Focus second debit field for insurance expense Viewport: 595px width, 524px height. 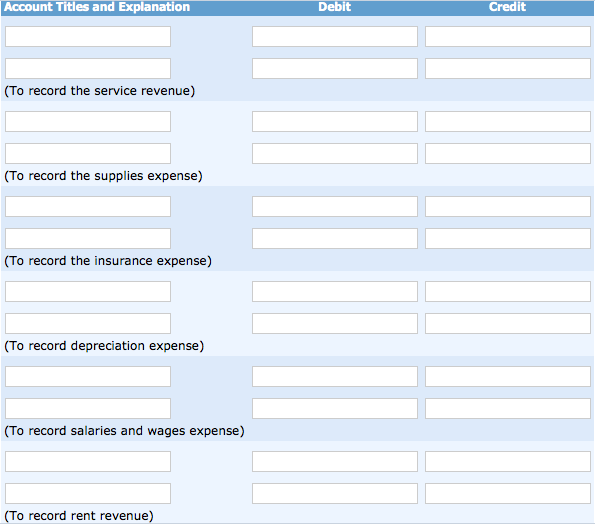click(335, 238)
